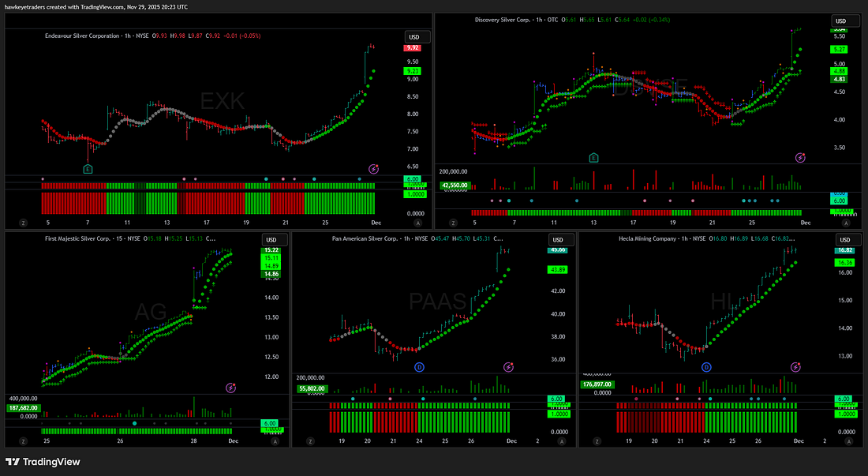Click the TradingView logo at bottom left
Viewport: 868px width, 476px height.
click(43, 462)
